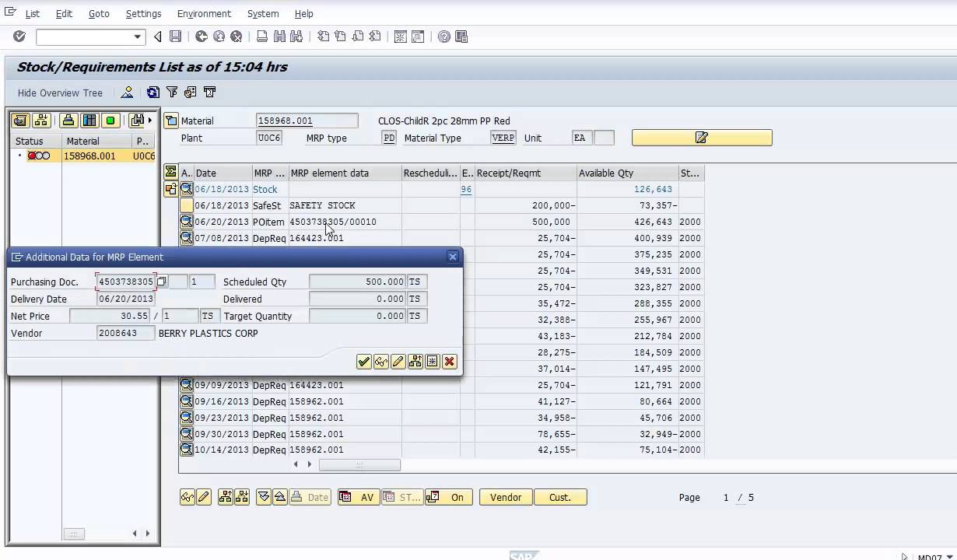
Task: Click the Create New Session icon
Action: pos(401,37)
